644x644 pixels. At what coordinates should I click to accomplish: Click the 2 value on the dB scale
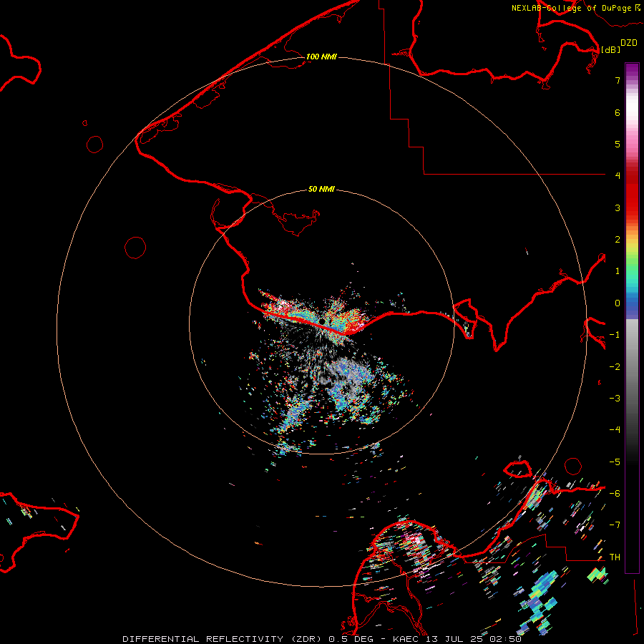point(618,240)
